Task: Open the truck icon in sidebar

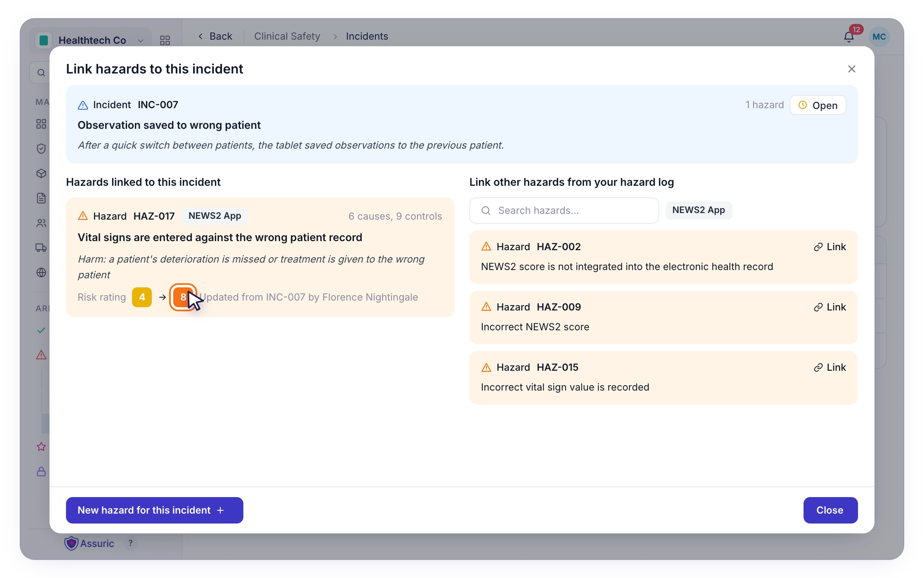Action: coord(41,248)
